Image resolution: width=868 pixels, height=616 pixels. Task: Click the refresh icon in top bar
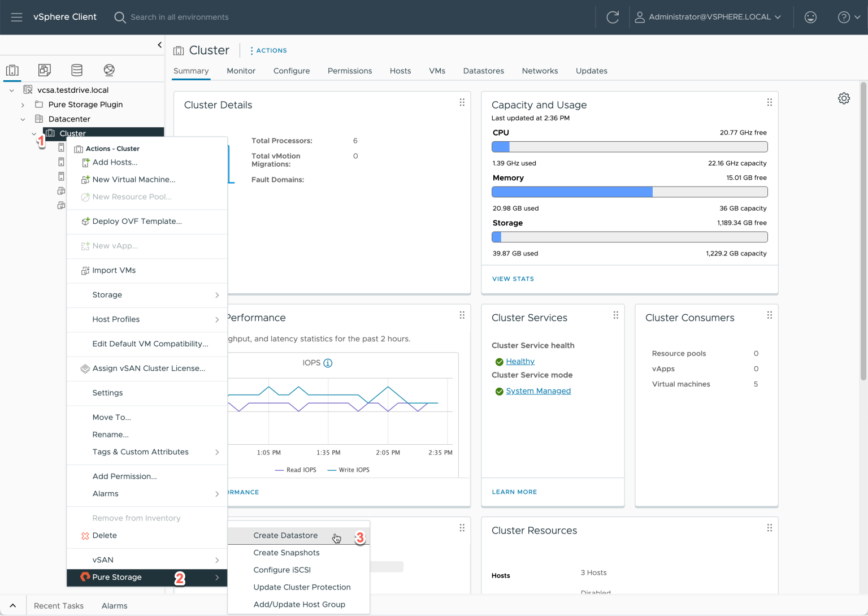coord(613,17)
